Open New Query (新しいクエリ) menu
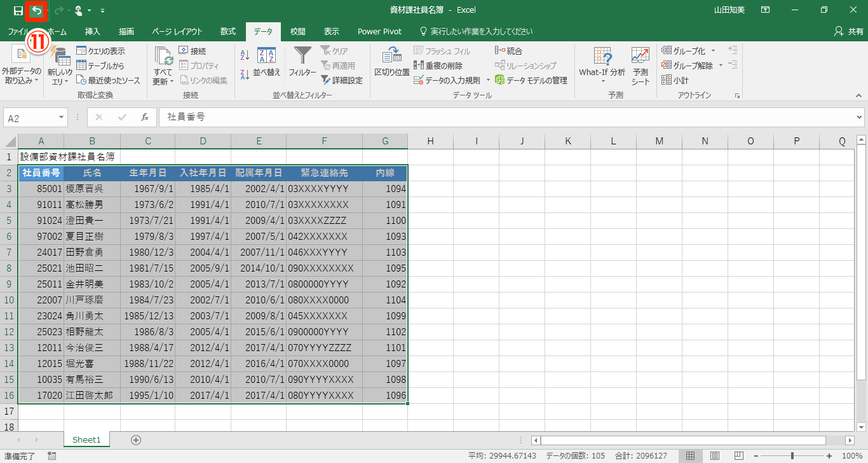Screen dimensions: 868x463 point(60,66)
